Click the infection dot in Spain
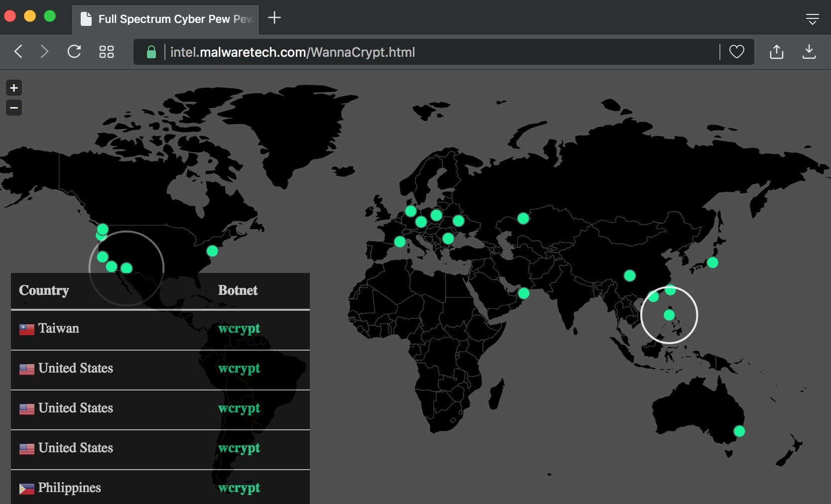 [400, 242]
